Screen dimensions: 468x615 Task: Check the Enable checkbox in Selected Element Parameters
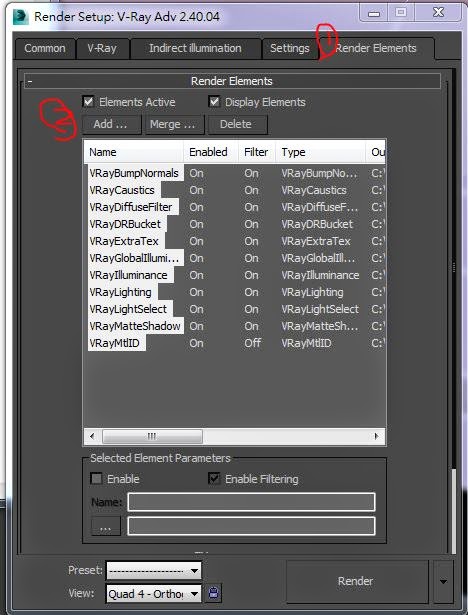pos(97,479)
